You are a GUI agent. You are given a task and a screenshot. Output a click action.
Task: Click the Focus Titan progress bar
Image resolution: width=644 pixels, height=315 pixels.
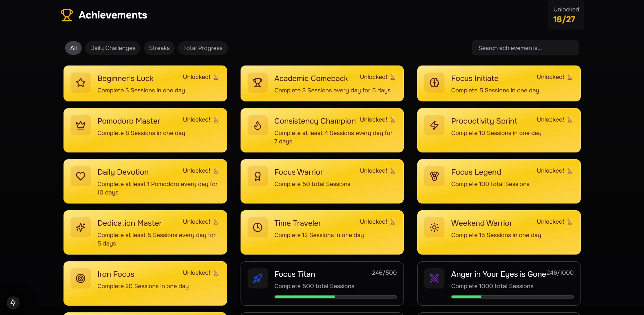tap(335, 297)
